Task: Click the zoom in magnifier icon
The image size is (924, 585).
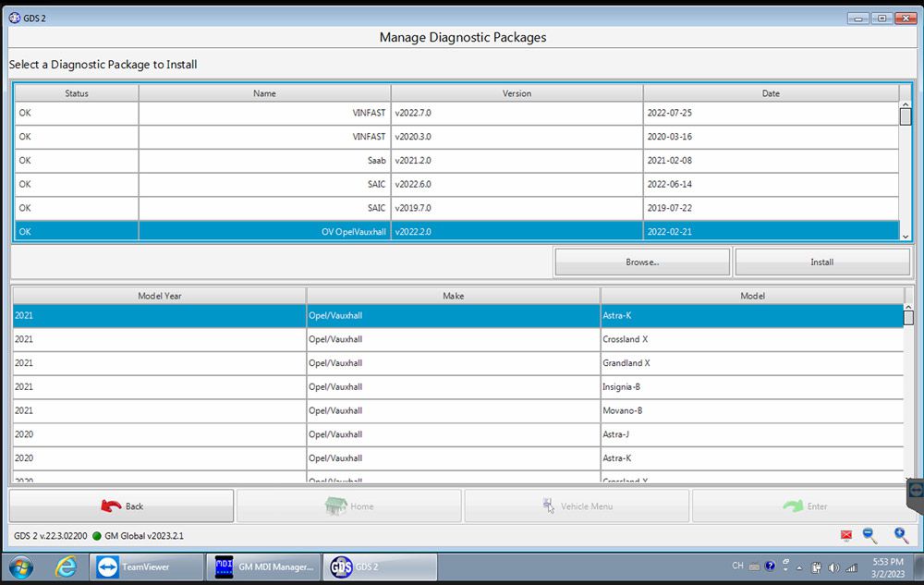Action: tap(901, 535)
